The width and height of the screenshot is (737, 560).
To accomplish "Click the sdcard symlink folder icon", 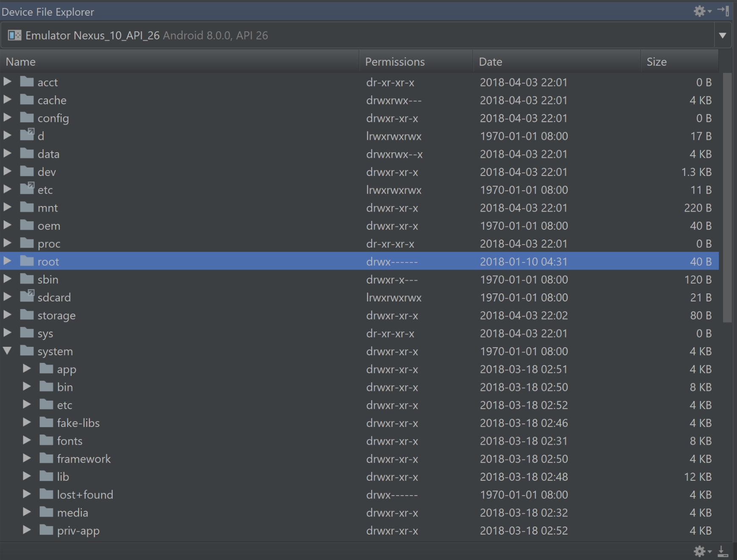I will tap(27, 296).
